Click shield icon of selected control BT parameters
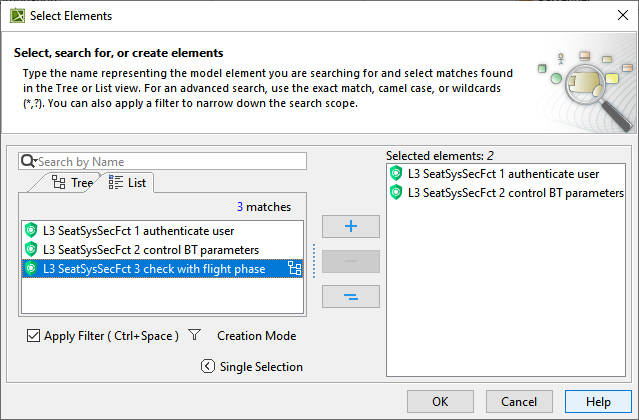The image size is (639, 420). tap(396, 192)
